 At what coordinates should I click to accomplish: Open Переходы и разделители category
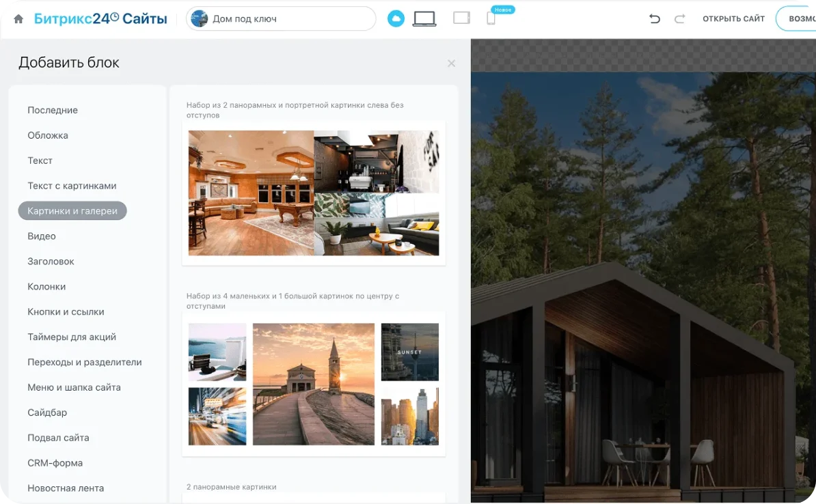pos(85,362)
